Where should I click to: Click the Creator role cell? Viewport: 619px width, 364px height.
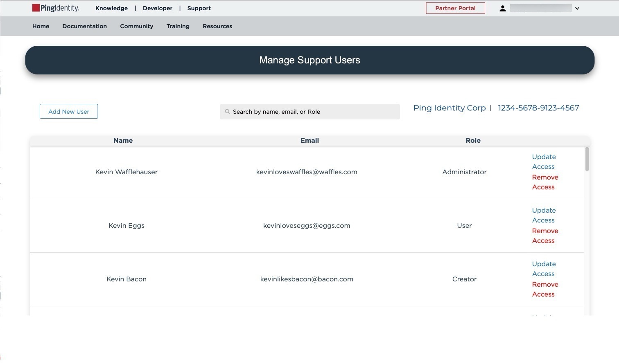click(x=464, y=279)
